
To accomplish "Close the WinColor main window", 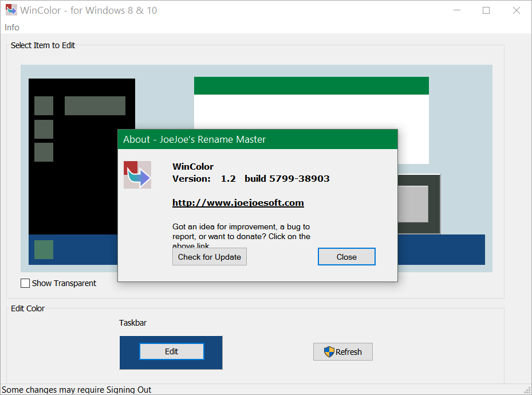I will pos(516,10).
